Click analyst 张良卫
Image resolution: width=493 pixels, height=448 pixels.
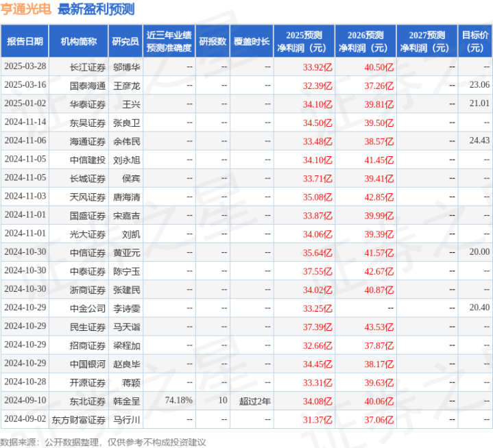click(x=126, y=123)
